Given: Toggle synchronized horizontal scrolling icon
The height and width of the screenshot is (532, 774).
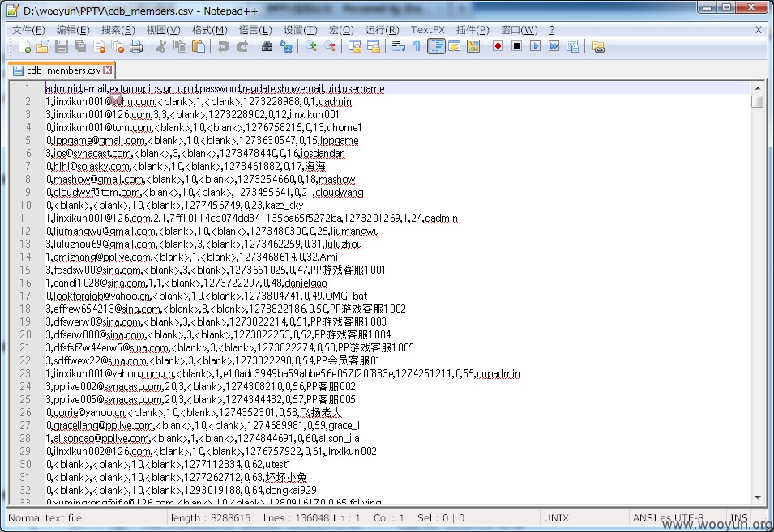Looking at the screenshot, I should click(x=374, y=47).
